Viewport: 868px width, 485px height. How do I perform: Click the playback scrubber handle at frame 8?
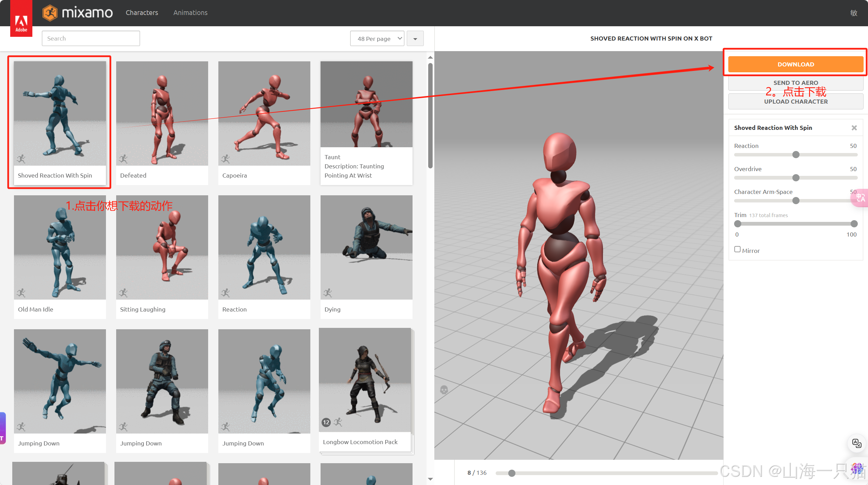pos(512,473)
